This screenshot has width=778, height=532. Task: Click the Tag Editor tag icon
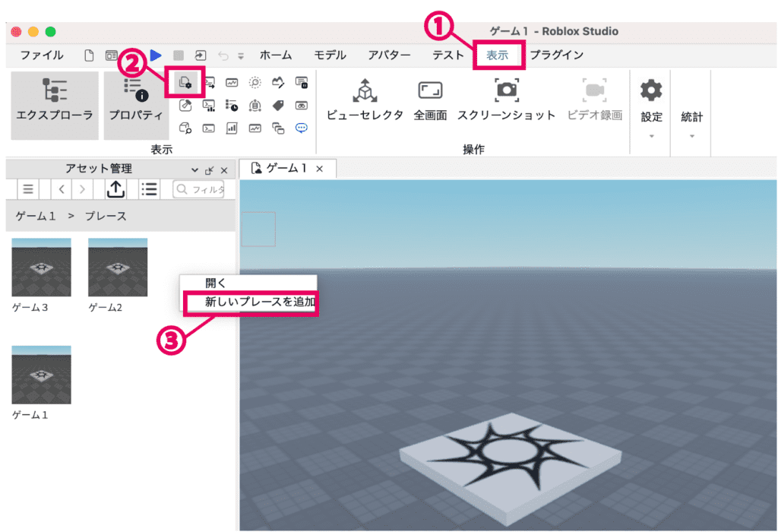tap(278, 106)
